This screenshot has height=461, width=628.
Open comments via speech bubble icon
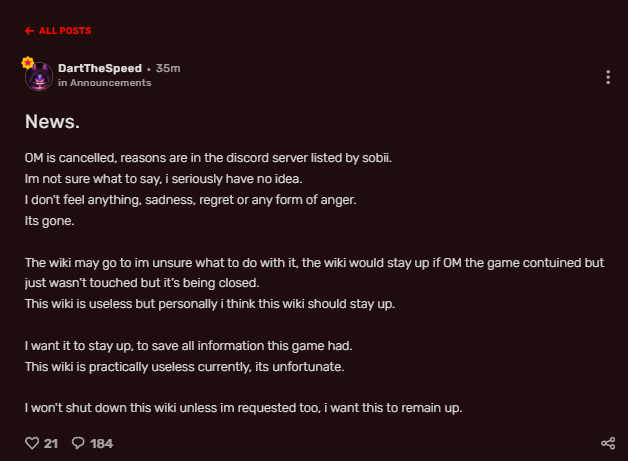(78, 443)
